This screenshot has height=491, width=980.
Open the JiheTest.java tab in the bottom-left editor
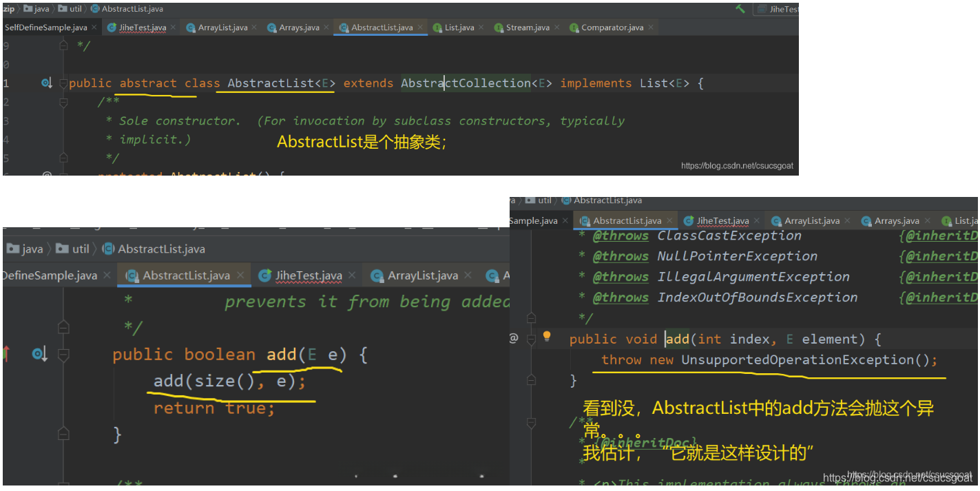(x=308, y=275)
